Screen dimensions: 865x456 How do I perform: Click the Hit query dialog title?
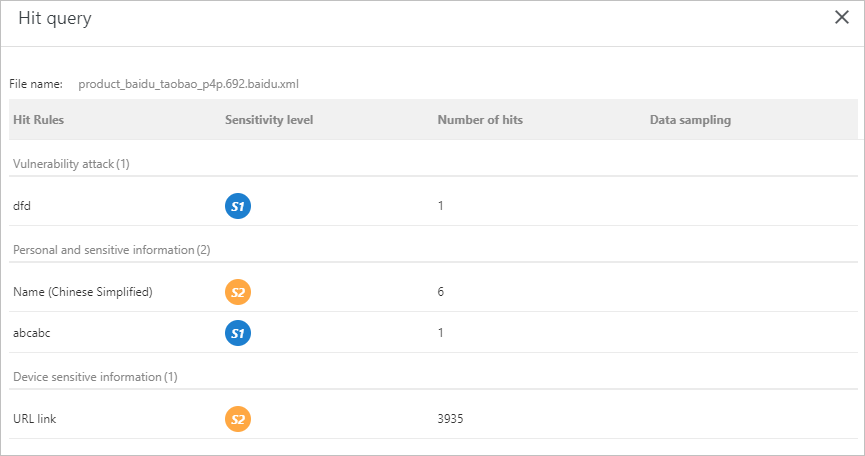[x=55, y=18]
